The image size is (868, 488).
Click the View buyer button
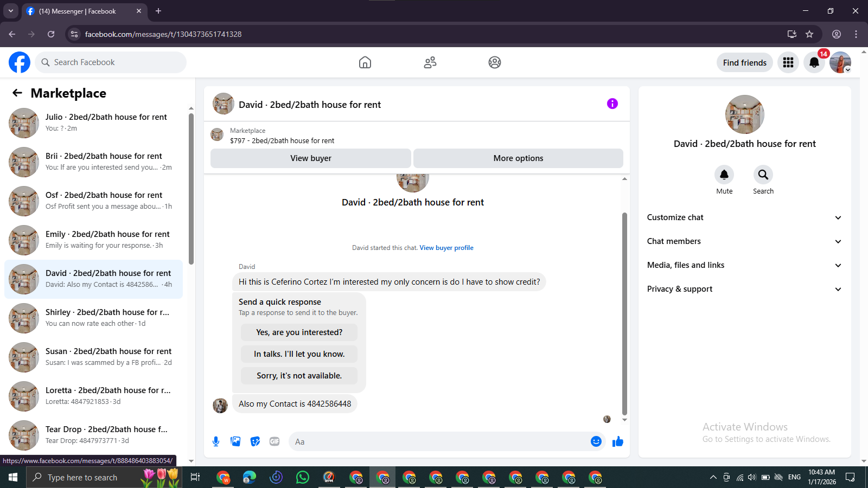[311, 158]
